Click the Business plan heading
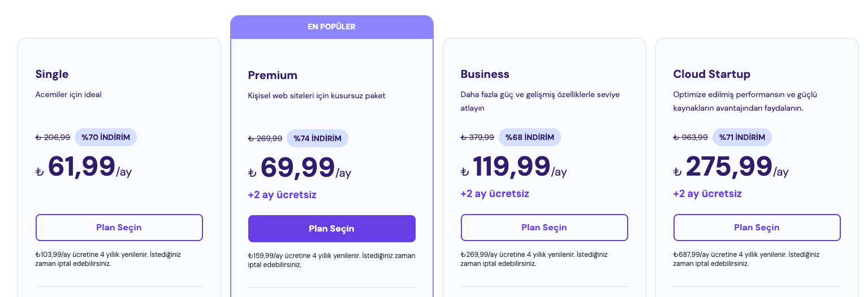Screen dimensions: 868x297 (485, 74)
